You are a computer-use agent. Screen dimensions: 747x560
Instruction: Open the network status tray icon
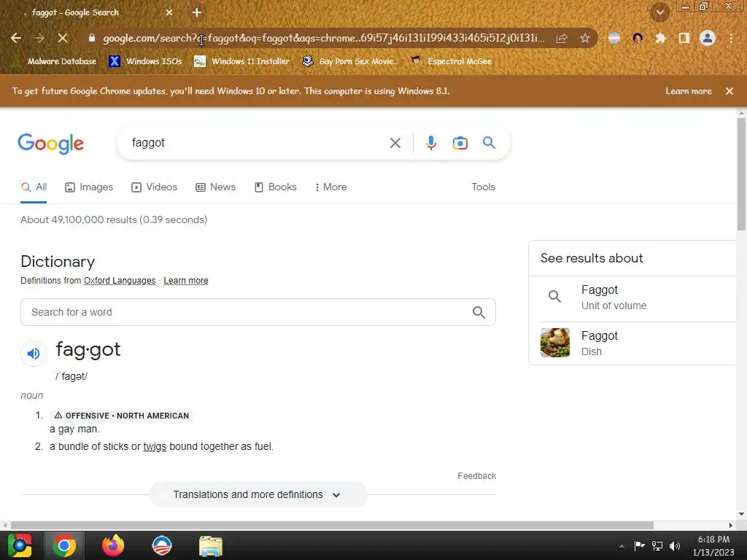pyautogui.click(x=657, y=546)
